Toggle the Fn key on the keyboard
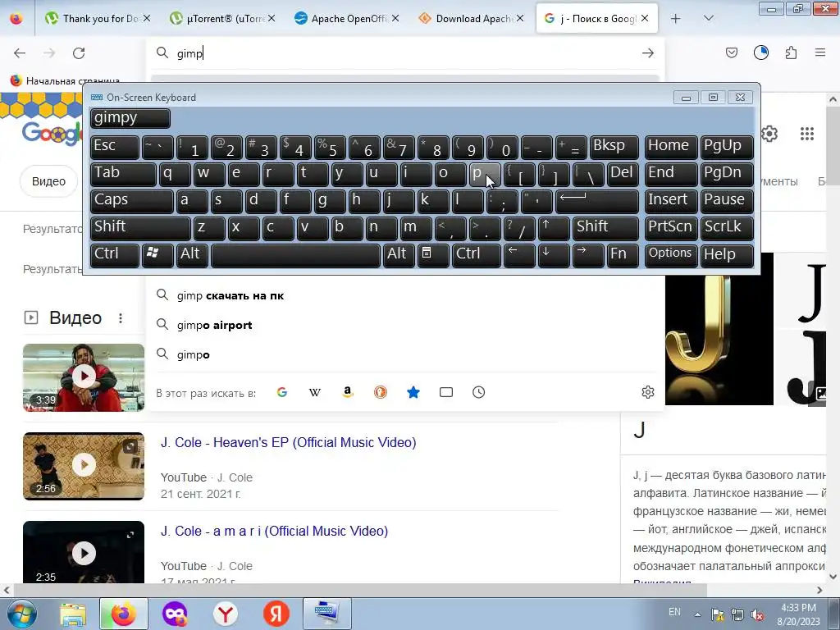This screenshot has height=630, width=840. tap(623, 254)
